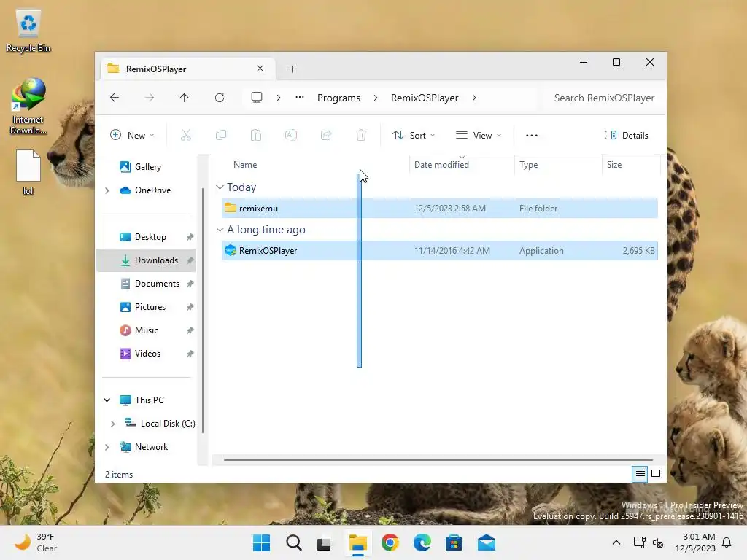
Task: Click RemixOSPlayer breadcrumb segment
Action: [425, 98]
